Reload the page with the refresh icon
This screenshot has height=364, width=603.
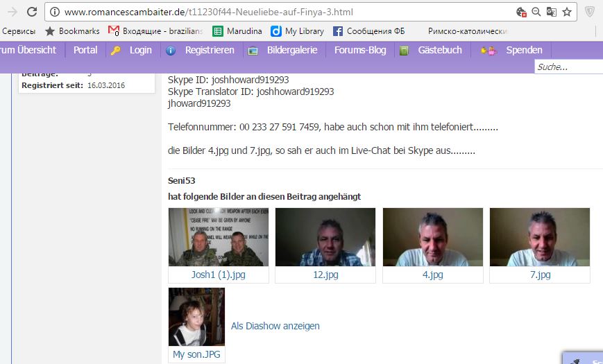32,12
